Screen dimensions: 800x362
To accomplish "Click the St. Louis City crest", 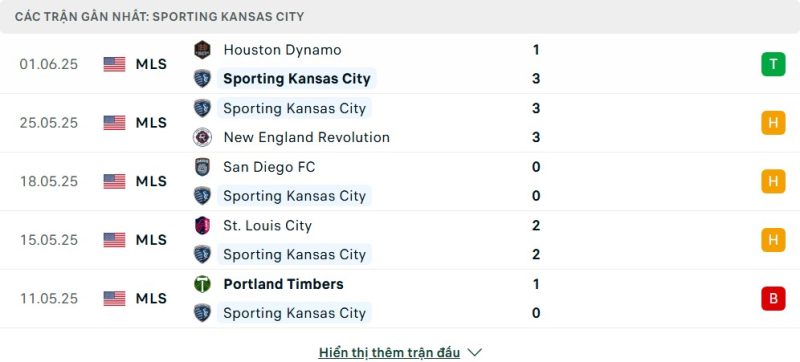I will tap(203, 225).
